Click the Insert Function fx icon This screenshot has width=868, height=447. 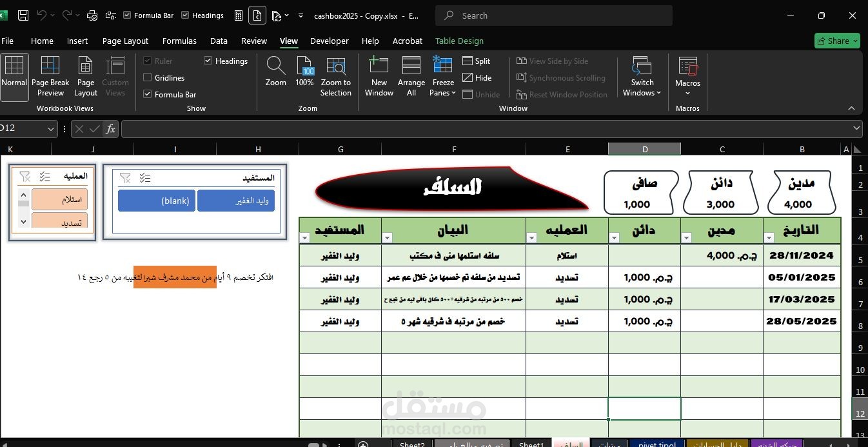pyautogui.click(x=110, y=129)
